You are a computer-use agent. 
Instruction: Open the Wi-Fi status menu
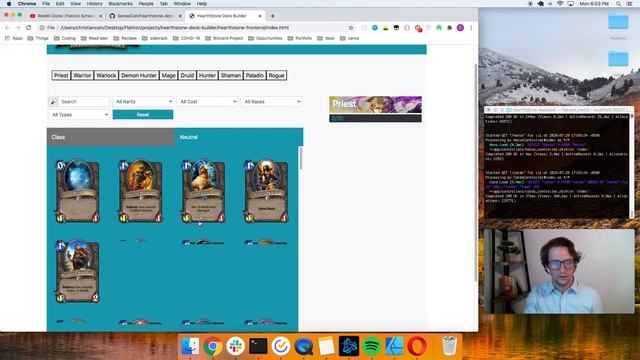point(560,4)
